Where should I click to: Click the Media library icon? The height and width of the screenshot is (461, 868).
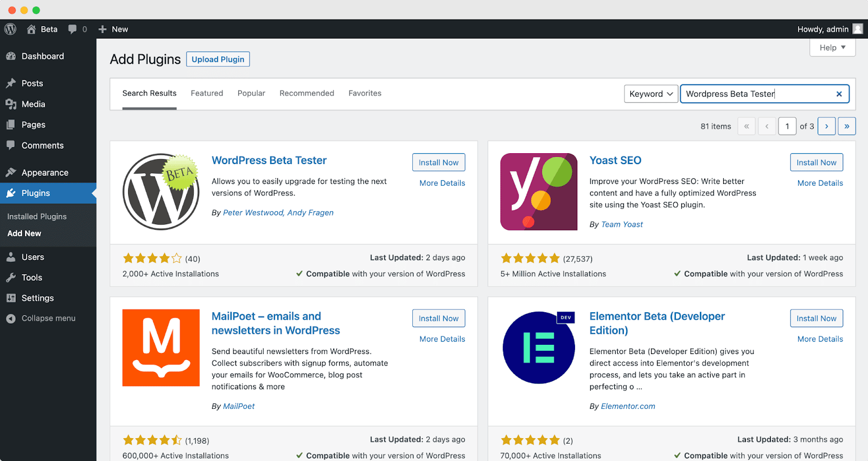[11, 104]
